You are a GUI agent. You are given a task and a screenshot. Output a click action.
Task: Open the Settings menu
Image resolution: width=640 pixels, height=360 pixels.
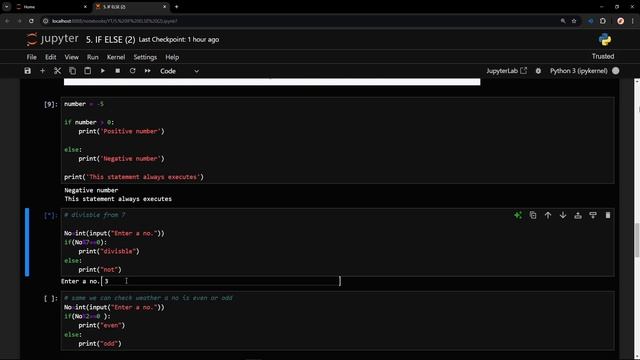[x=145, y=57]
